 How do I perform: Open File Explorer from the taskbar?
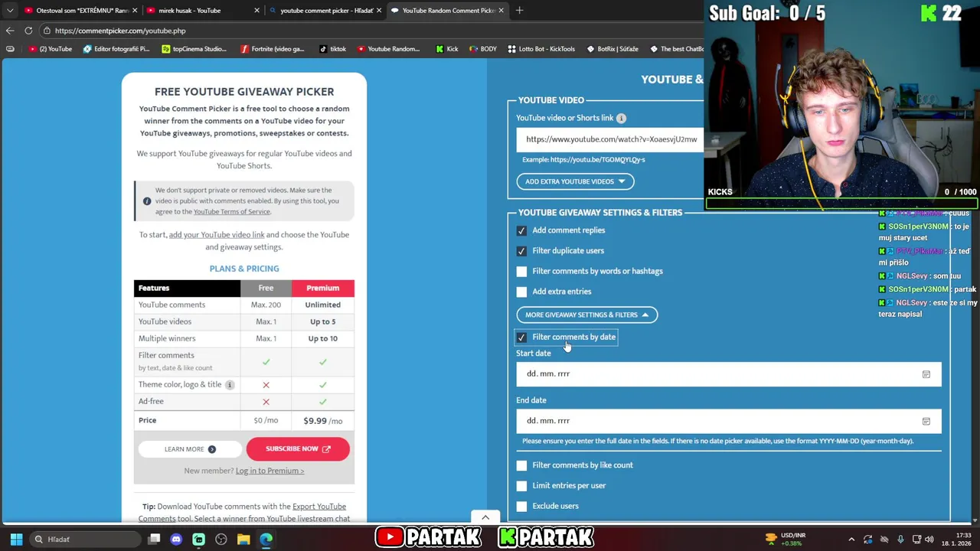pyautogui.click(x=243, y=540)
